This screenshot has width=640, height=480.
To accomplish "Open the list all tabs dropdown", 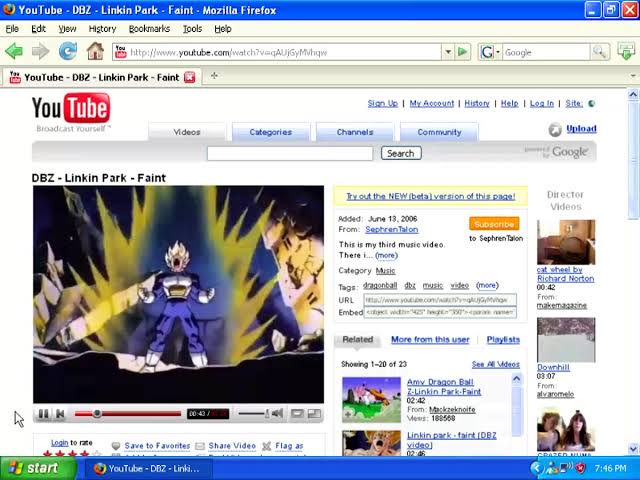I will (633, 76).
